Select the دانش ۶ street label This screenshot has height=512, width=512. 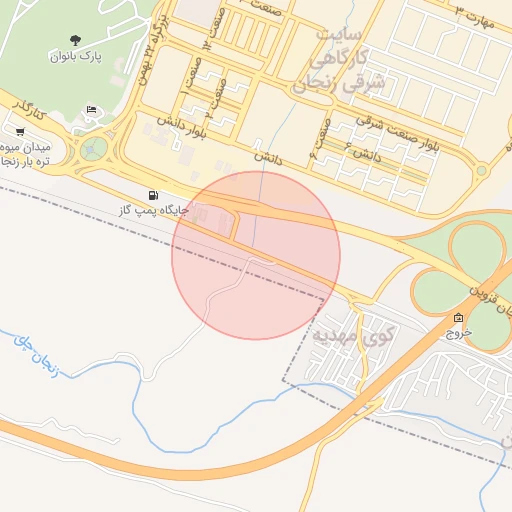tap(363, 152)
